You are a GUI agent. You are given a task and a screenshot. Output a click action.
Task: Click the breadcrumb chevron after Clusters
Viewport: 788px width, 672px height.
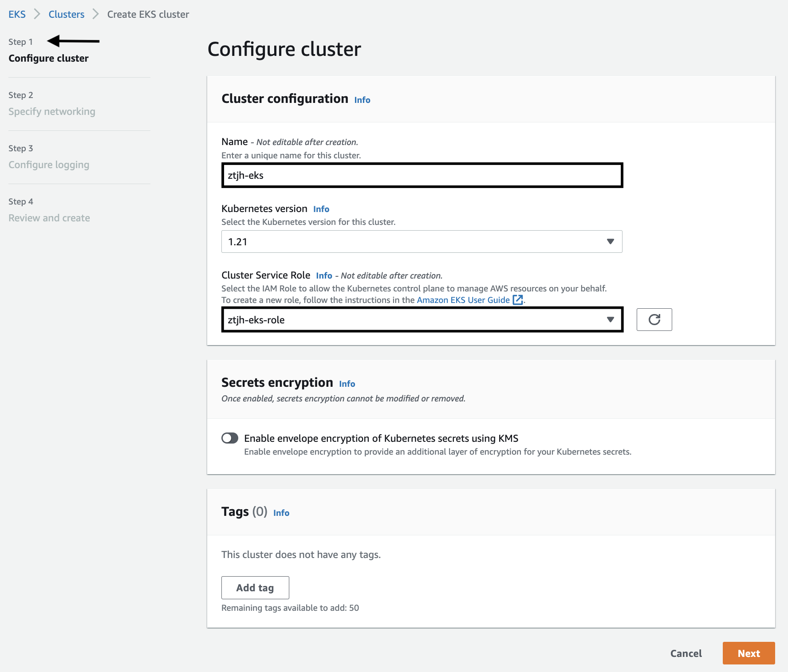tap(95, 14)
